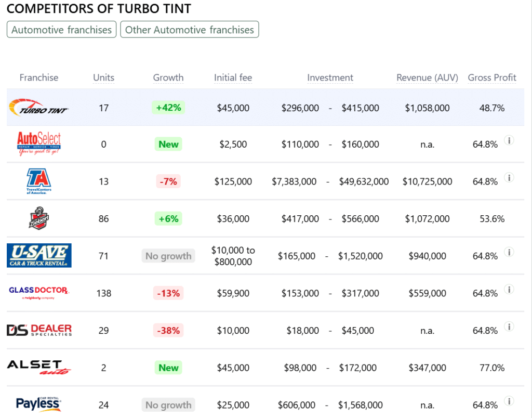Open the Dealer Specialties logo
Image resolution: width=532 pixels, height=418 pixels.
pyautogui.click(x=39, y=330)
